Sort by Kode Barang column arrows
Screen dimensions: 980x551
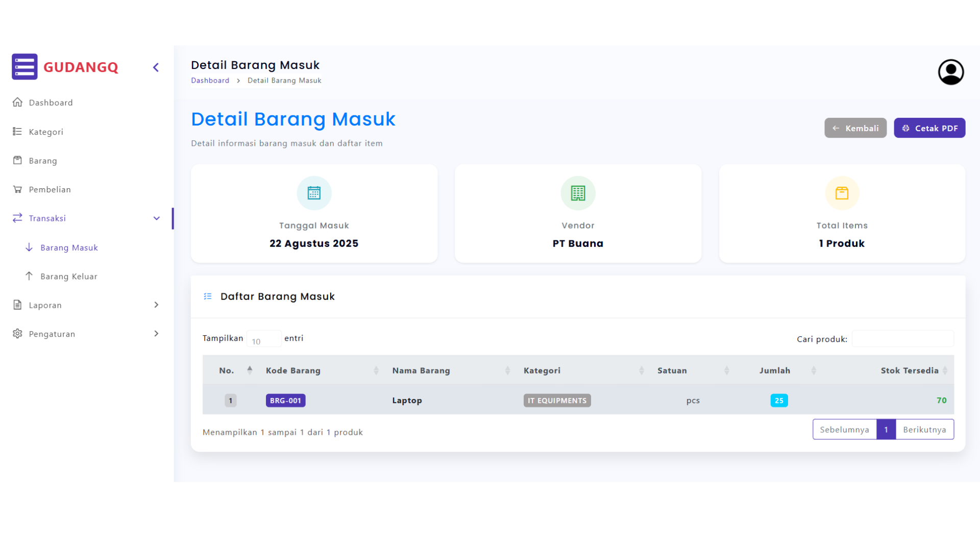tap(376, 370)
